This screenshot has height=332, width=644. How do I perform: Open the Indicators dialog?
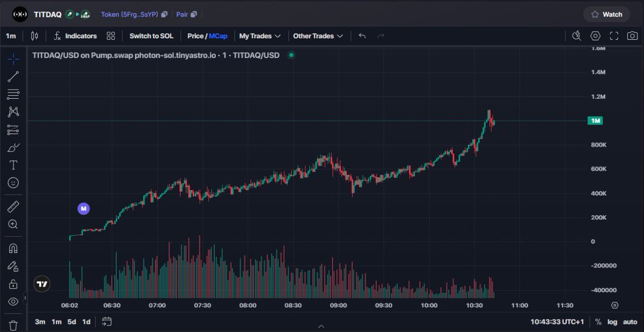[75, 36]
